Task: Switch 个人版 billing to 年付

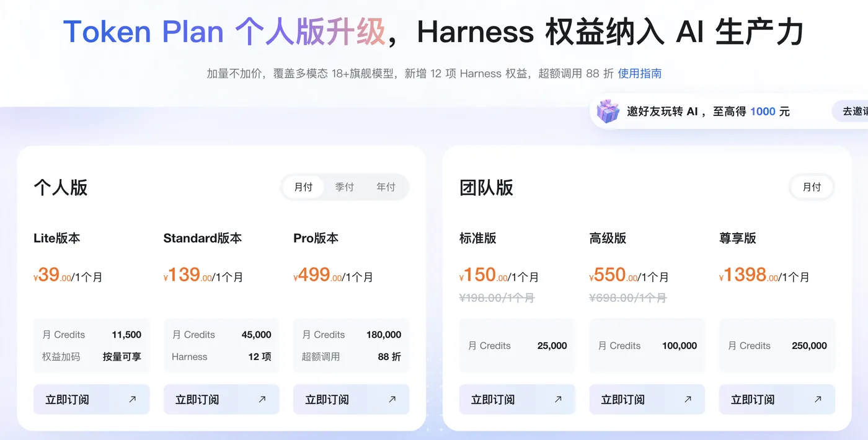Action: [x=386, y=187]
